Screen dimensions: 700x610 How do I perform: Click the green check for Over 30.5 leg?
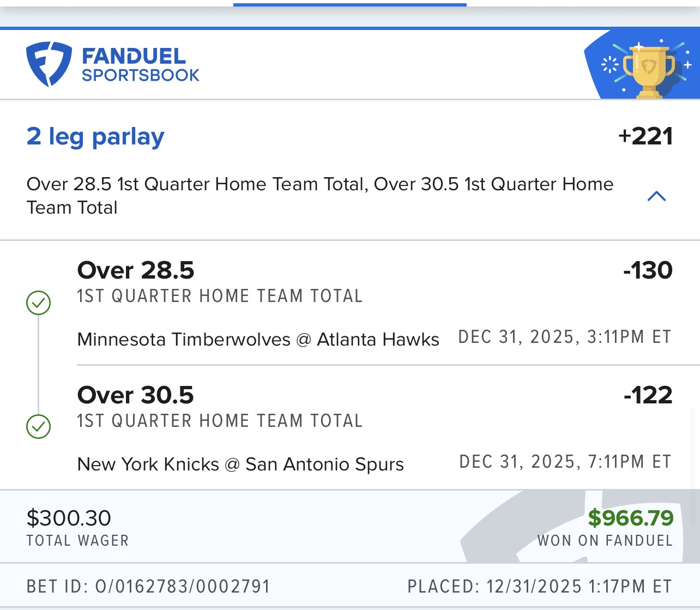pos(39,426)
